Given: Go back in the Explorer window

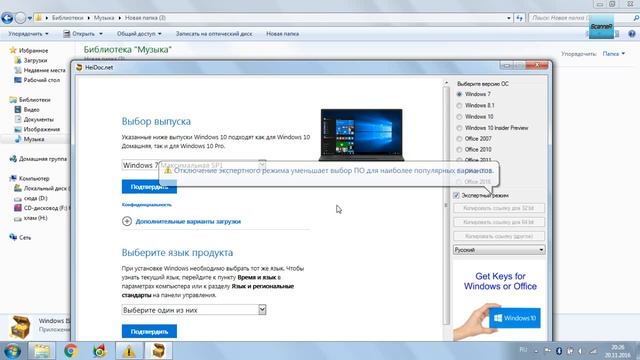Looking at the screenshot, I should coord(7,18).
